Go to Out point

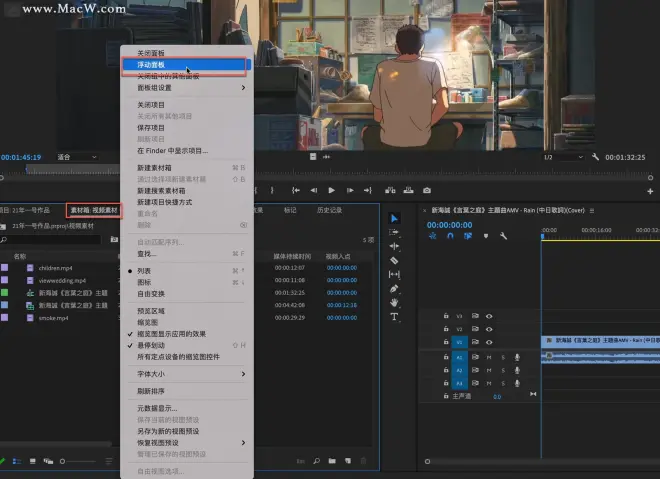368,190
